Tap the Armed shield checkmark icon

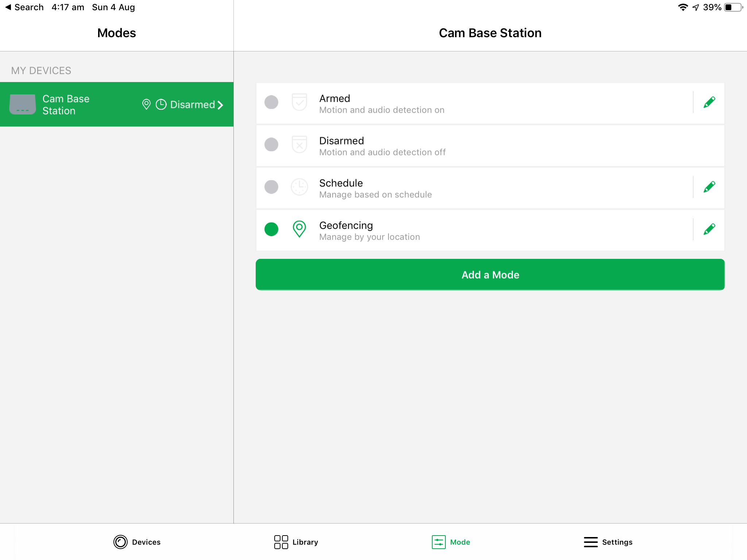pyautogui.click(x=299, y=102)
